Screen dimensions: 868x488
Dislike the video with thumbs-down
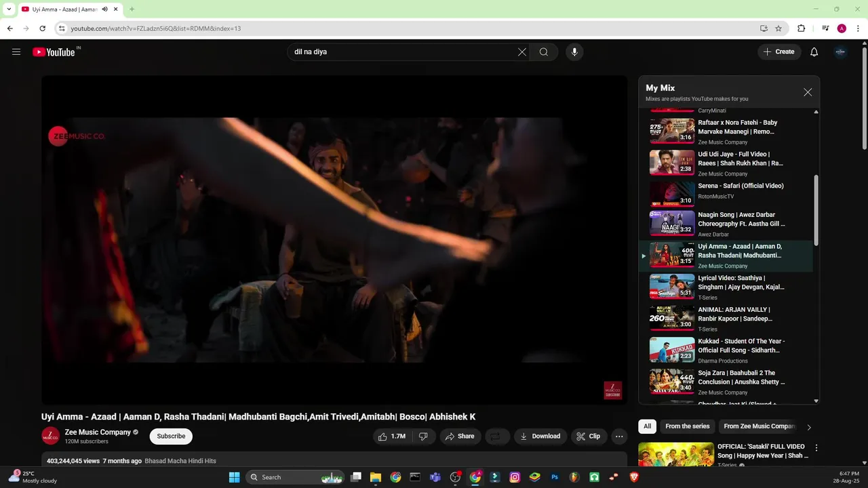click(423, 436)
